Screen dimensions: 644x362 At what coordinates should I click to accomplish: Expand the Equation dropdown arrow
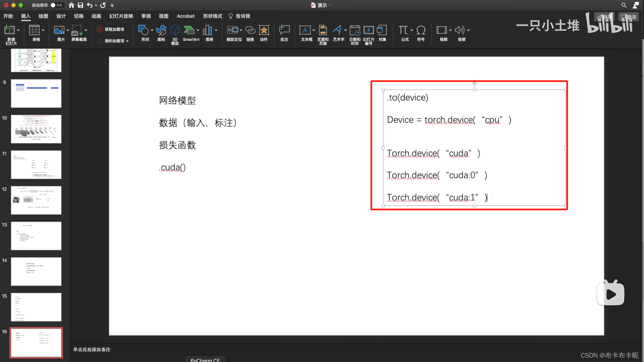tap(412, 30)
